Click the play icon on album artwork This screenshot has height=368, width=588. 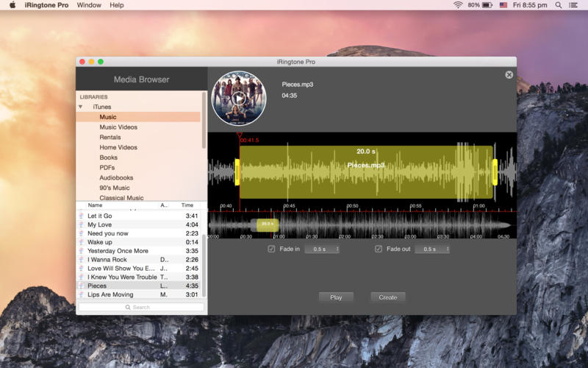point(238,99)
